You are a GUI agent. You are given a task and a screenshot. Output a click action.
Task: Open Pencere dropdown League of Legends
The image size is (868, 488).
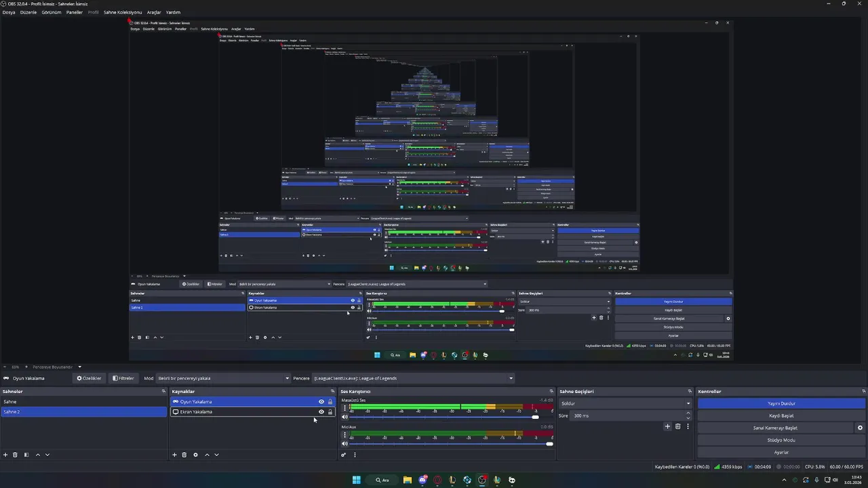pyautogui.click(x=413, y=378)
